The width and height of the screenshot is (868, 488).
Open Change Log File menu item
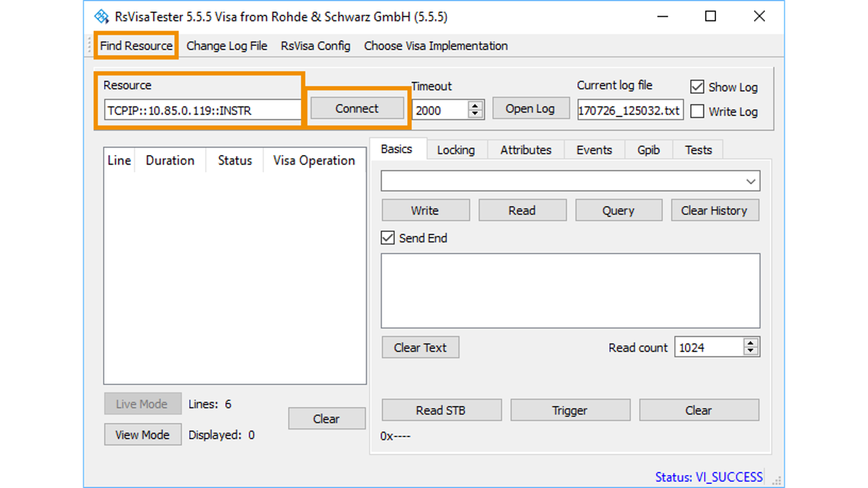pos(227,46)
